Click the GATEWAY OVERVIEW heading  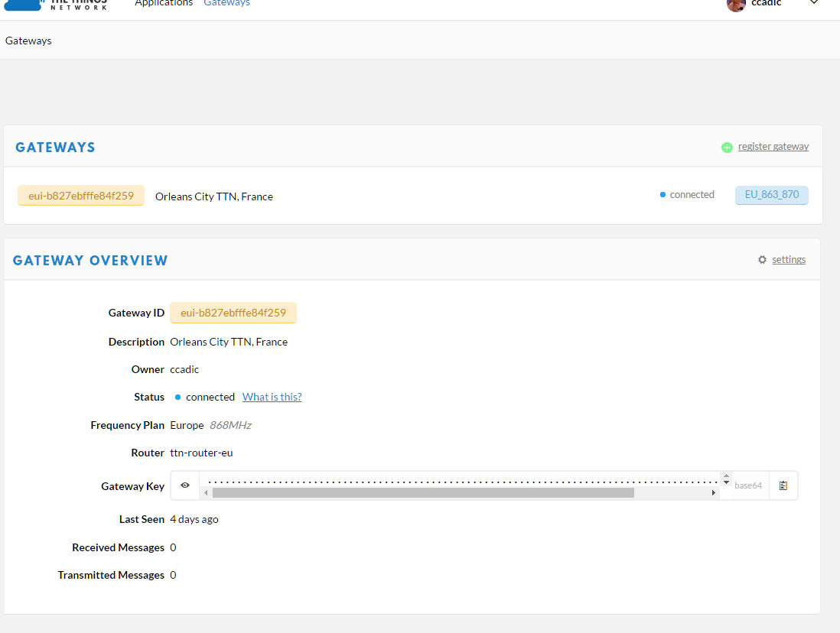(x=90, y=260)
